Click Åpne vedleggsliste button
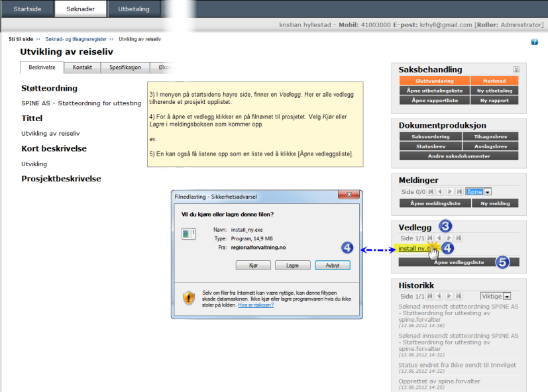The image size is (548, 392). 459,262
